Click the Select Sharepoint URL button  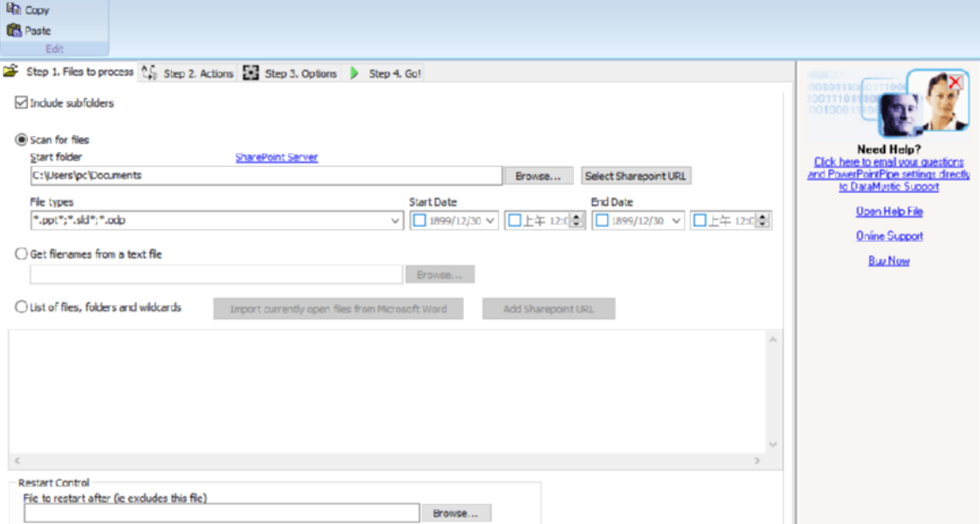click(x=636, y=176)
